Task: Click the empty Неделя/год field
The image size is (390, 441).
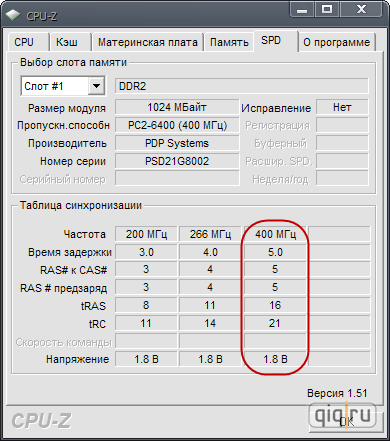Action: (x=342, y=178)
